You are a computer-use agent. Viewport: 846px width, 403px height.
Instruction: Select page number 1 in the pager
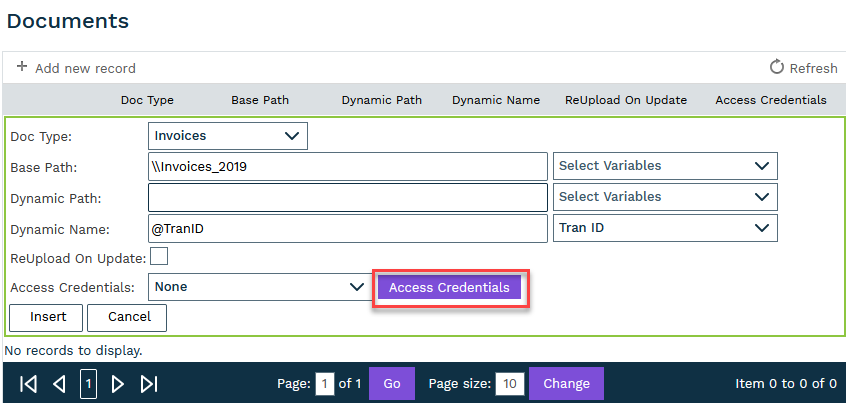(x=88, y=384)
